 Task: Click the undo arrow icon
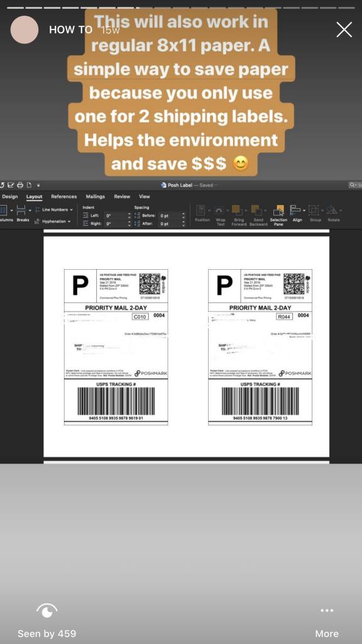(2, 186)
